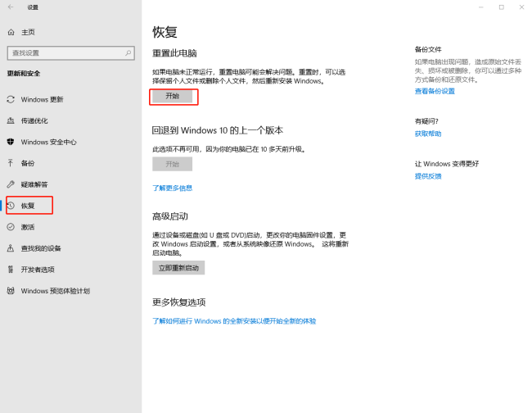Click the 恢复 history clock icon
This screenshot has height=413, width=532.
coord(11,206)
